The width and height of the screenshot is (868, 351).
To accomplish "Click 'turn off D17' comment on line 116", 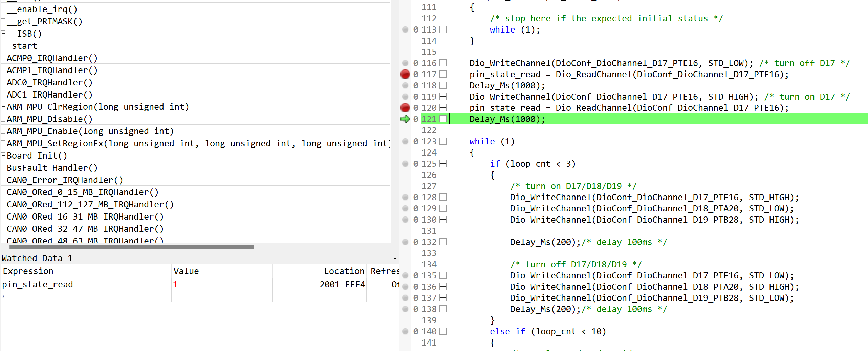I will tap(804, 63).
